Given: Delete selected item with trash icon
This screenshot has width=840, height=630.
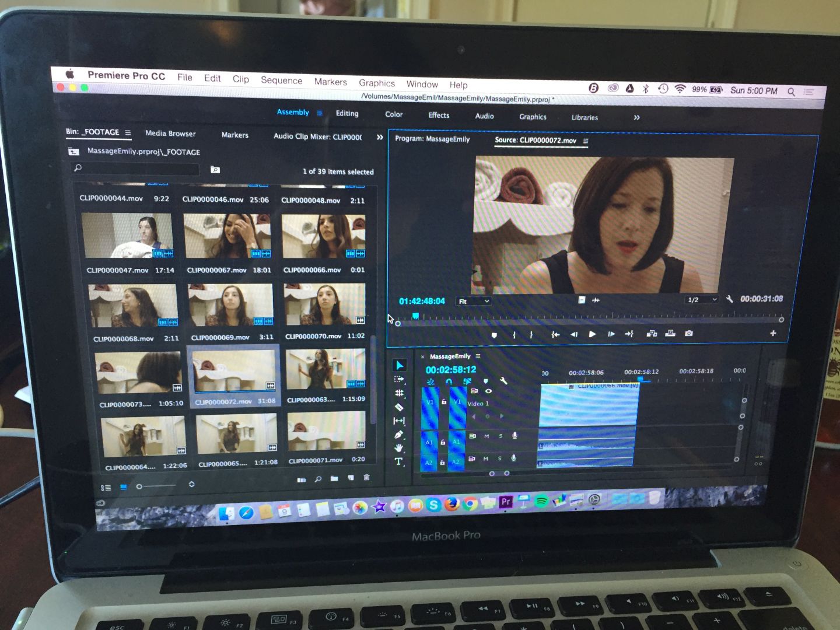Looking at the screenshot, I should click(367, 478).
